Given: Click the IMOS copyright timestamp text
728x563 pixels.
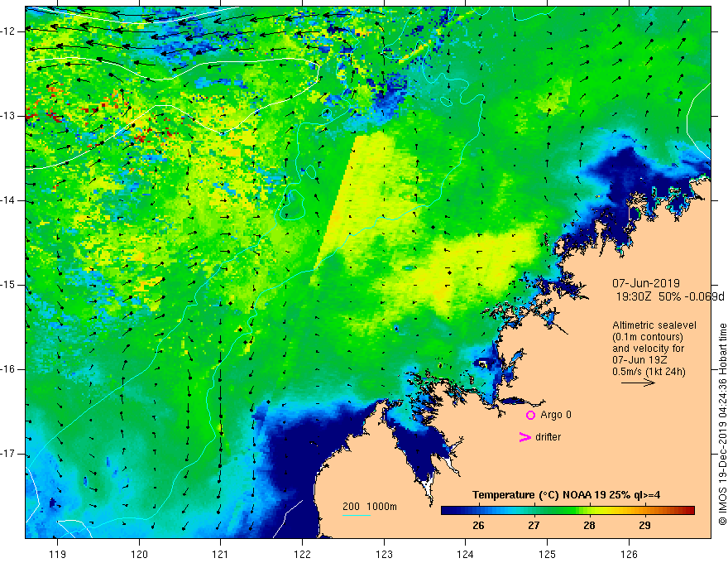Looking at the screenshot, I should [722, 424].
